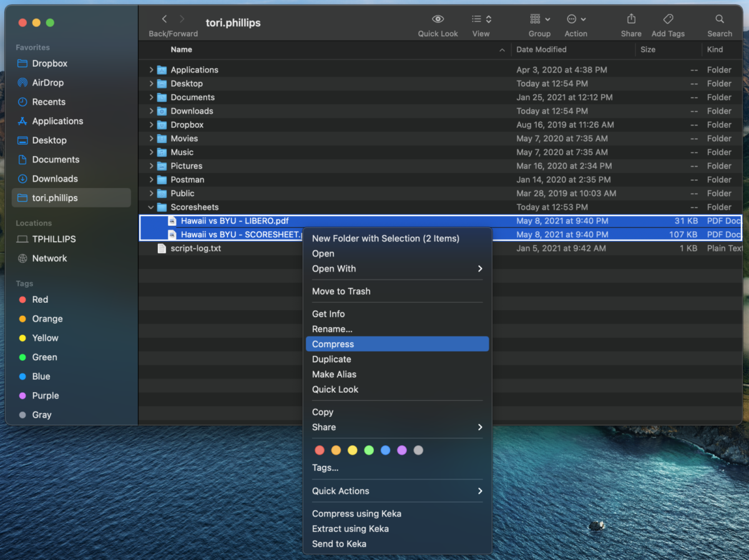Viewport: 749px width, 560px height.
Task: Click the Dropbox item in Favorites
Action: point(50,63)
